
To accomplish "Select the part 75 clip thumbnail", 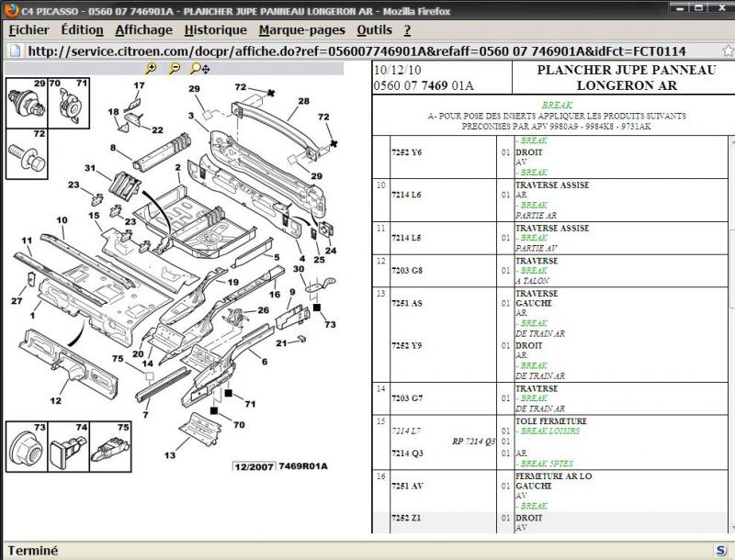I will click(110, 447).
